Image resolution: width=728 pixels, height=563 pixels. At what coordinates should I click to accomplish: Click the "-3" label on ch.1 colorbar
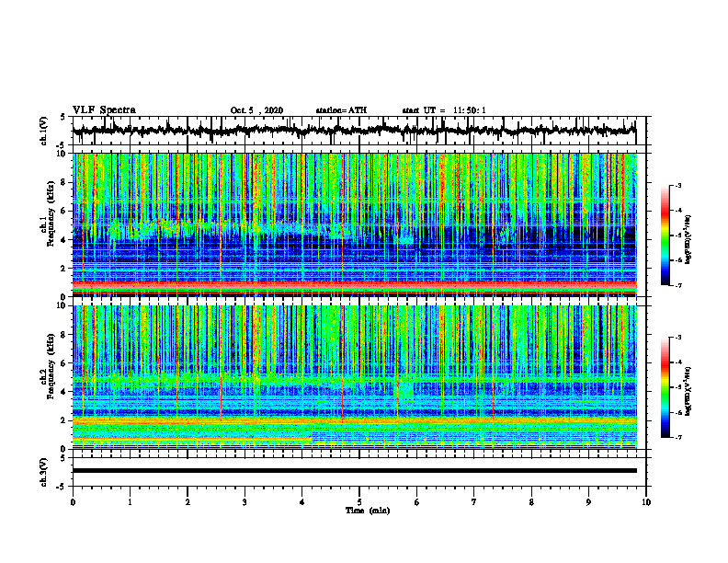[x=678, y=185]
